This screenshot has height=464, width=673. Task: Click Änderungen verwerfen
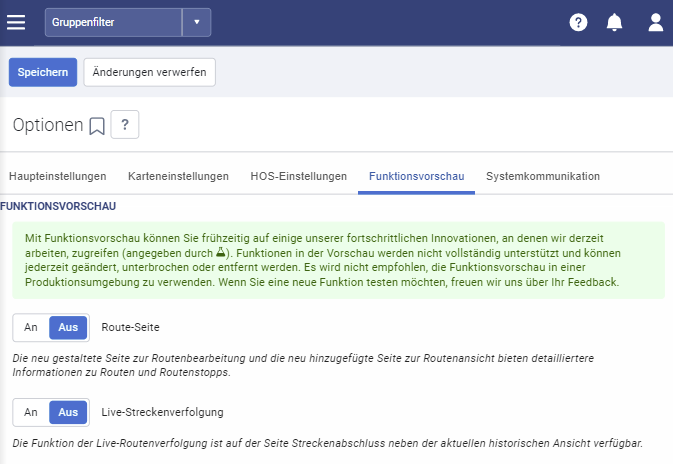click(x=149, y=72)
